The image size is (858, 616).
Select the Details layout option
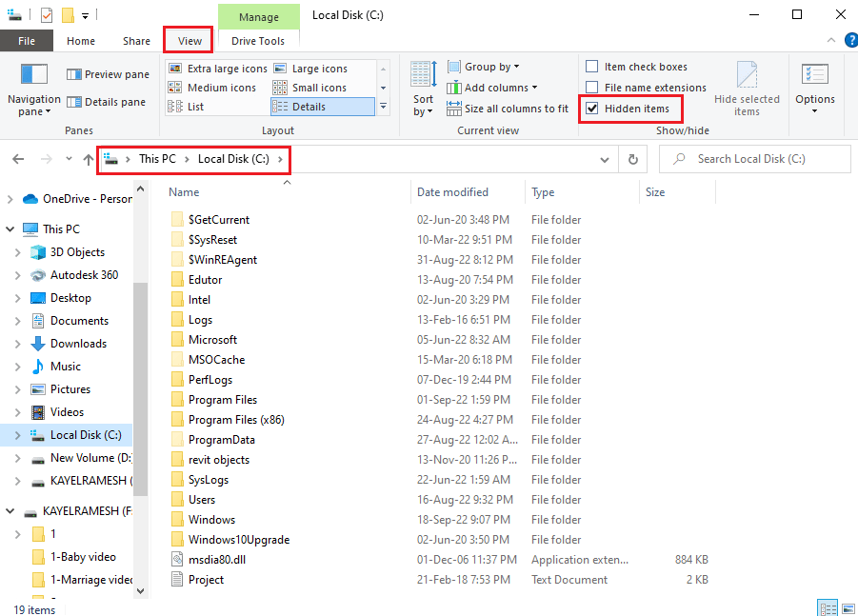coord(322,107)
